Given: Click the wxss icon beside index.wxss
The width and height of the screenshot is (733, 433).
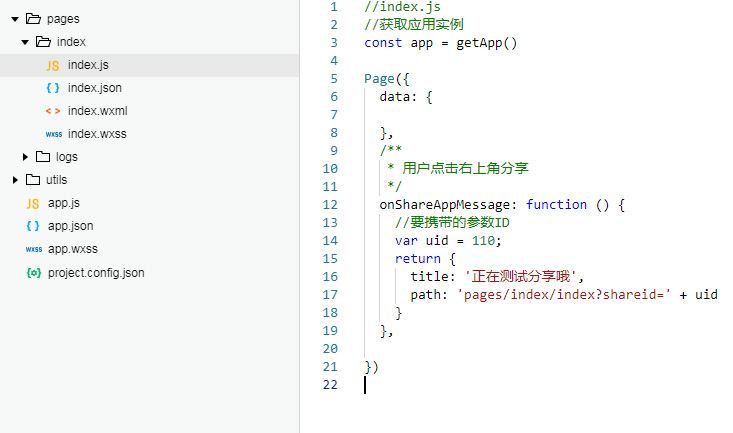Looking at the screenshot, I should (53, 134).
